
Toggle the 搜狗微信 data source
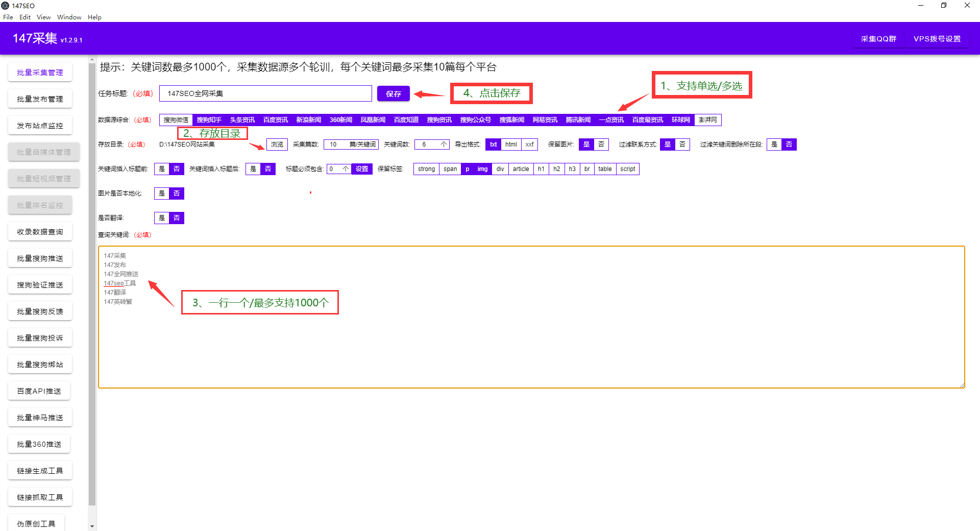(x=176, y=120)
